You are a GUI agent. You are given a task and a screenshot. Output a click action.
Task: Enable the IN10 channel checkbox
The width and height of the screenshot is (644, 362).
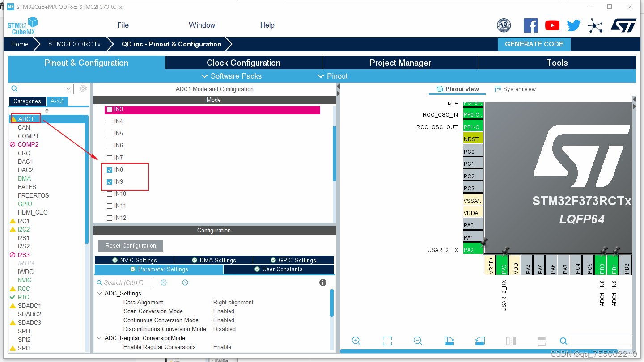[110, 194]
